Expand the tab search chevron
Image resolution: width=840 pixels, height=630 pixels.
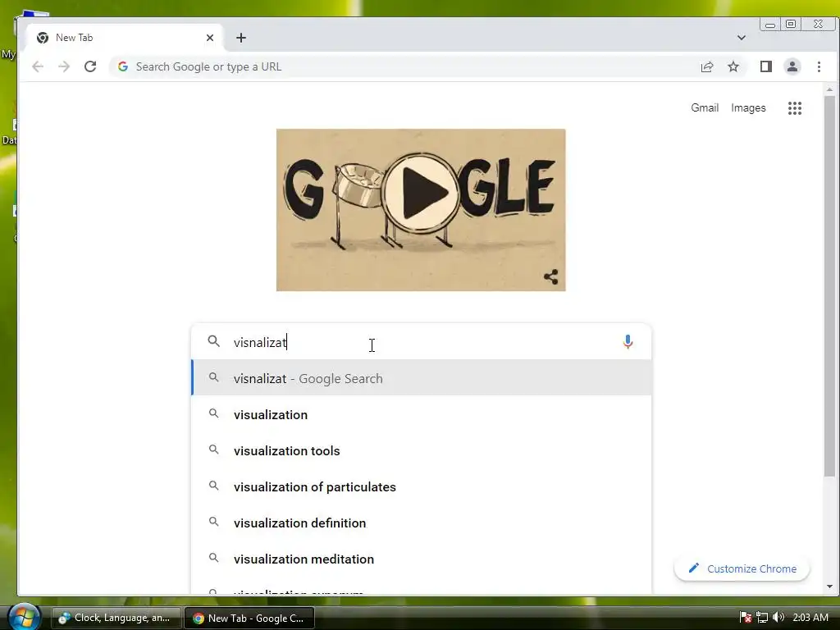[742, 38]
